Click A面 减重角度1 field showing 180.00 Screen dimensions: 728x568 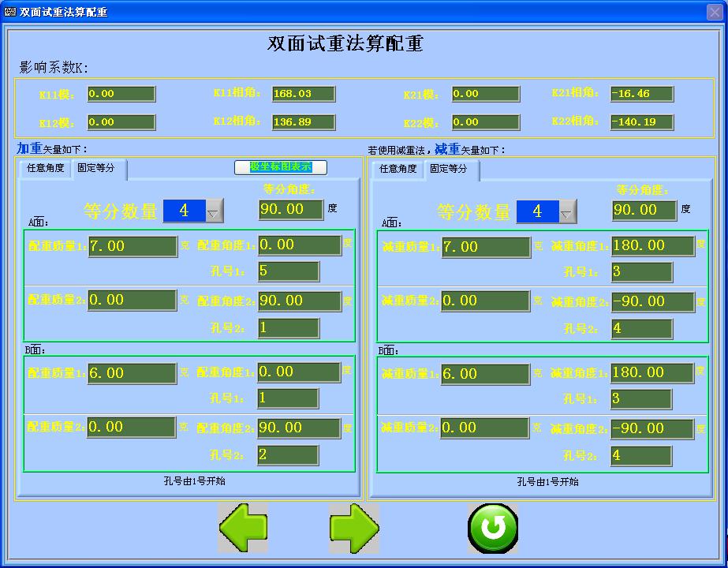click(652, 245)
